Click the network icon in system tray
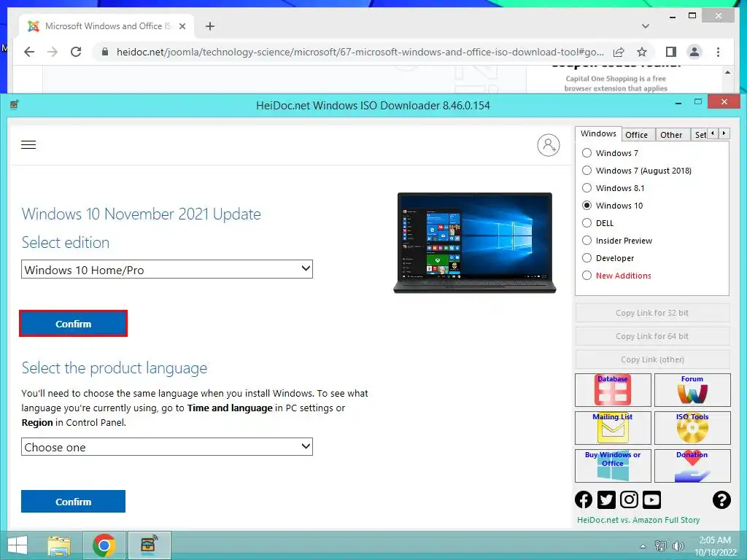This screenshot has width=747, height=560. click(x=660, y=546)
